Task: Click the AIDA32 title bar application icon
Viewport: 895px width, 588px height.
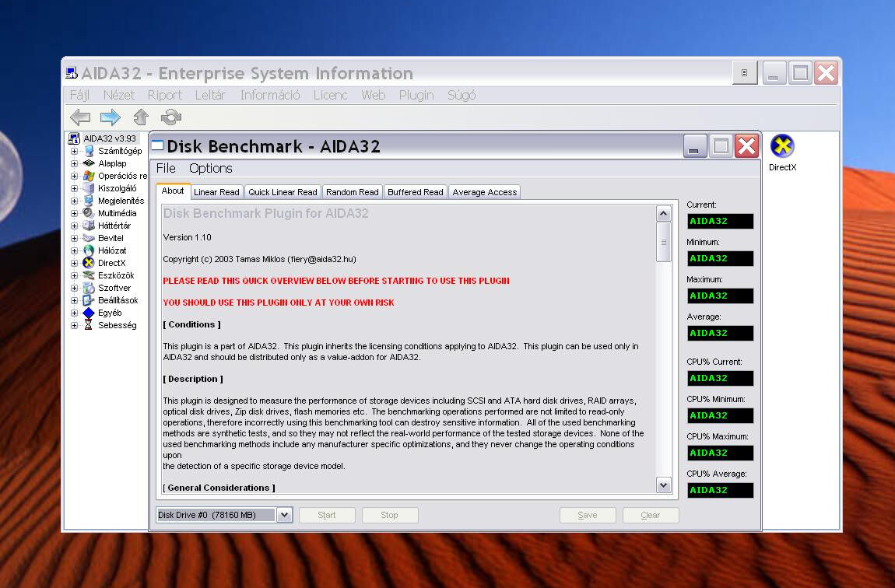Action: click(x=72, y=73)
